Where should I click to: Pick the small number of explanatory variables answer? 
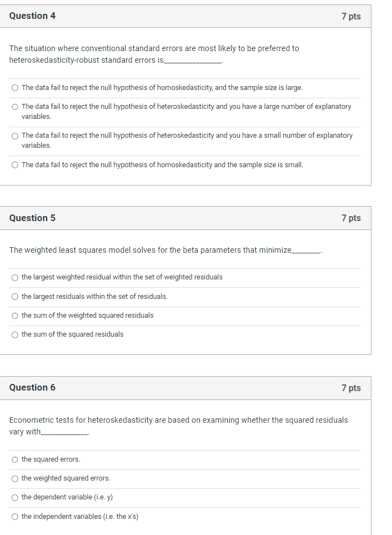pyautogui.click(x=14, y=136)
